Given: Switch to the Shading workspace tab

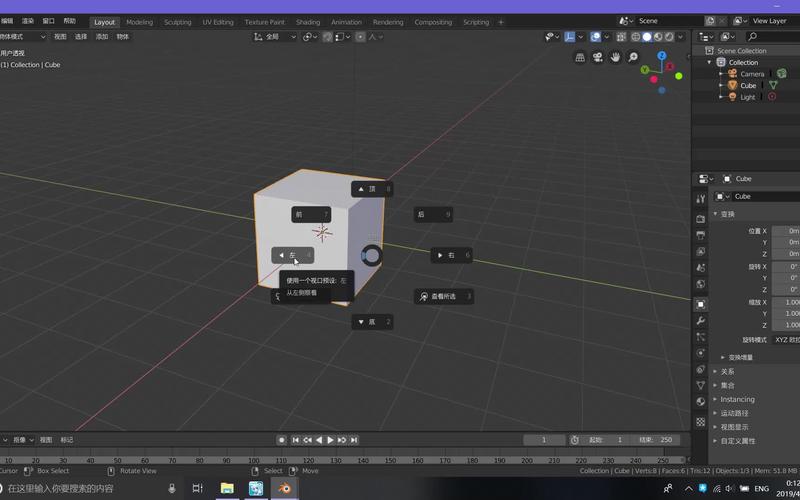Looking at the screenshot, I should (x=308, y=22).
